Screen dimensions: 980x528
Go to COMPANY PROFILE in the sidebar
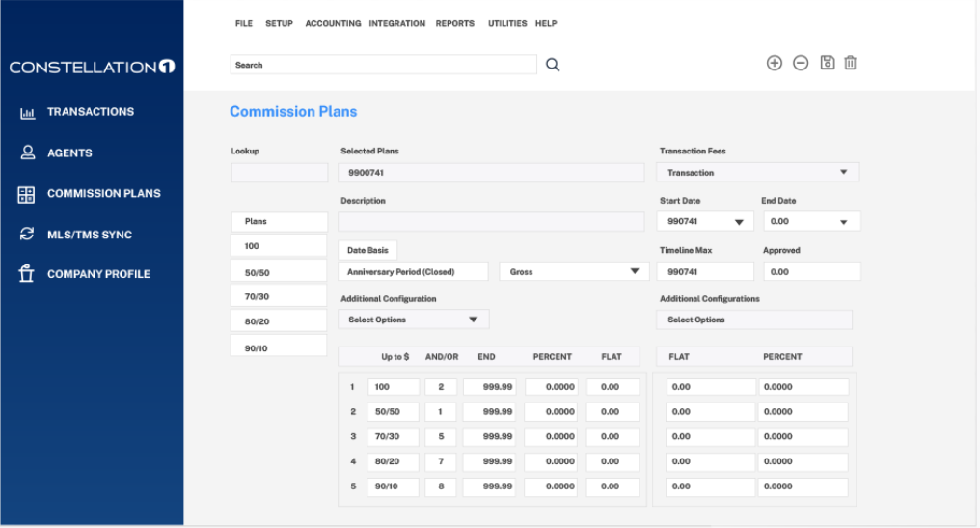point(98,274)
